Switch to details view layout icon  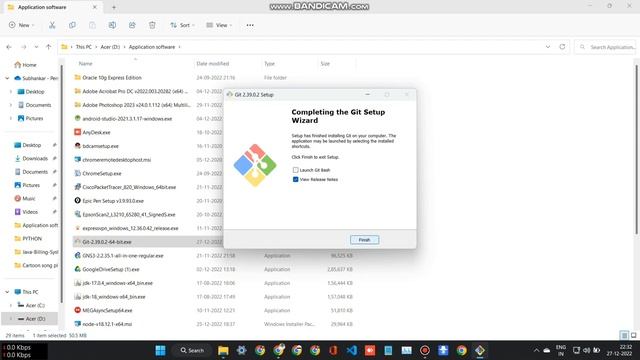(x=624, y=335)
